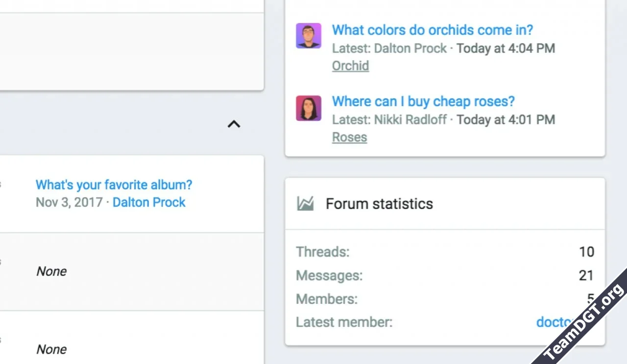The height and width of the screenshot is (364, 627).
Task: View Dalton Prock's profile under favorite album
Action: (149, 202)
